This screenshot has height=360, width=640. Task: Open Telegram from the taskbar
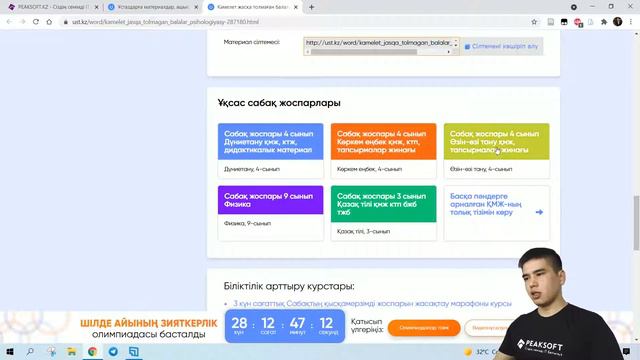coord(113,351)
